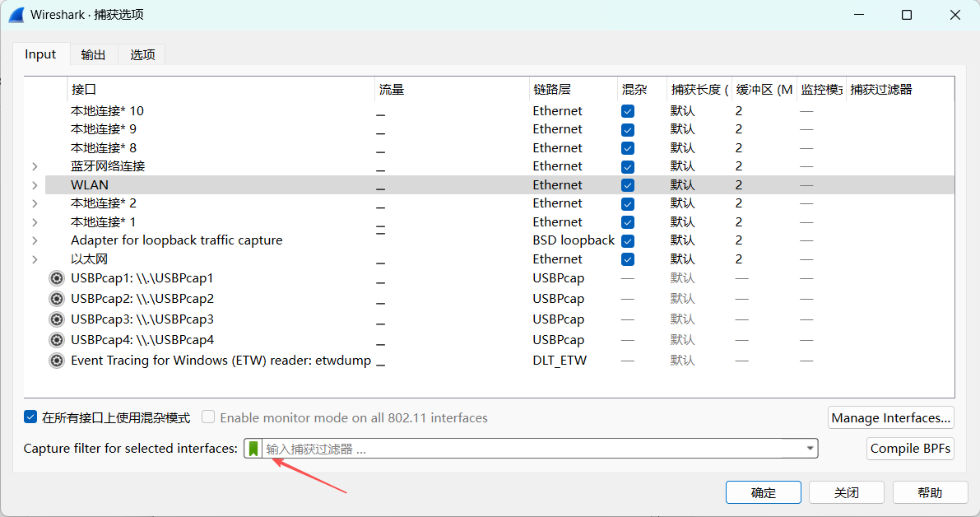Toggle promiscuous checkbox for 本地连接* 10

coord(628,111)
